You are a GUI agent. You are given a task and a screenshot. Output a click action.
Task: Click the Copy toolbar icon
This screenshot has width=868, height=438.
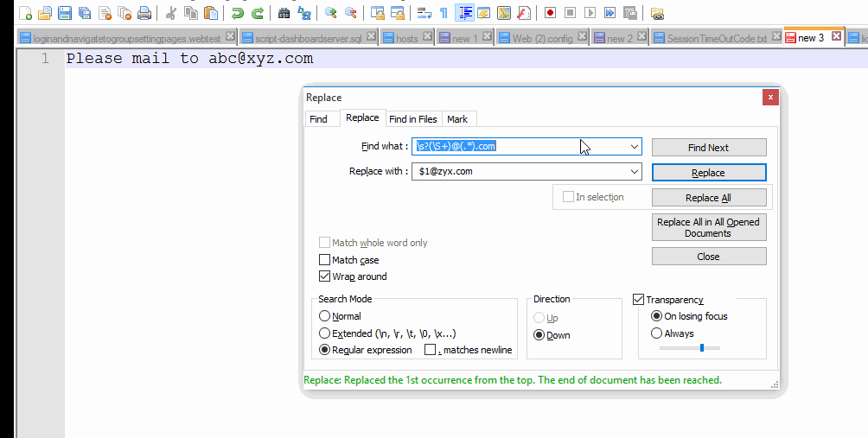[190, 13]
